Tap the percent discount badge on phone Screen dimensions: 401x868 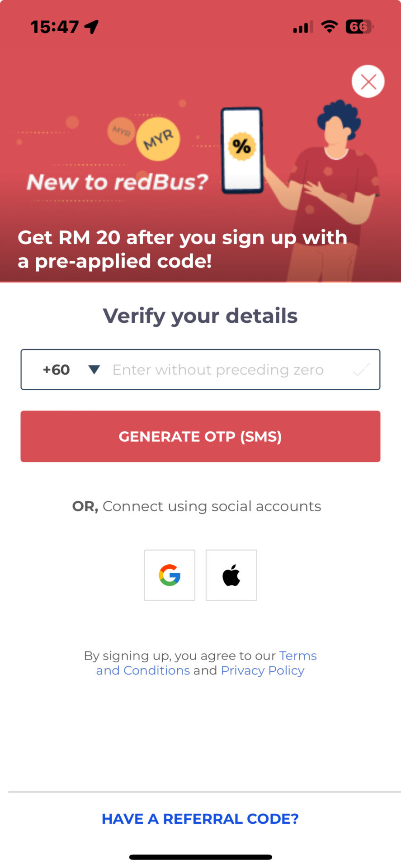click(x=242, y=146)
